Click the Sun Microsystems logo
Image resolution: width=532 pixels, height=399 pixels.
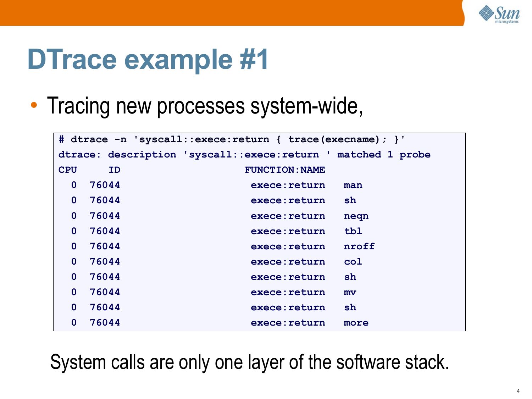(499, 14)
